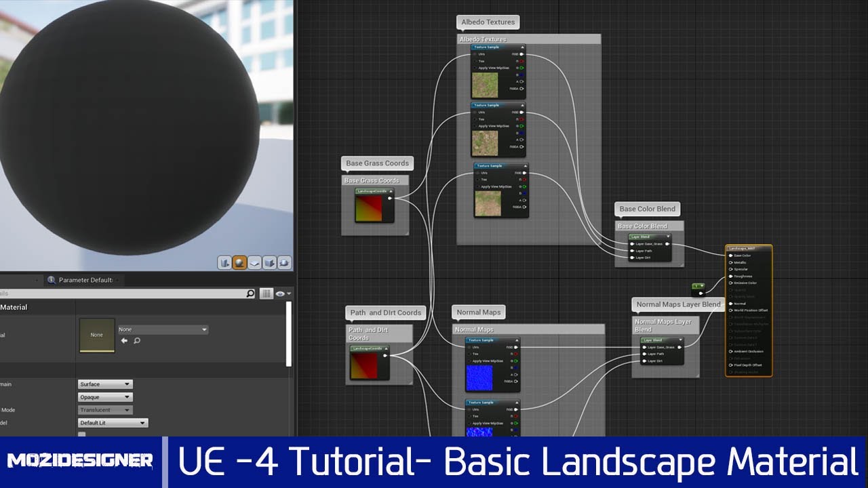
Task: Click browse-to-asset magnifier below None dropdown
Action: click(137, 341)
